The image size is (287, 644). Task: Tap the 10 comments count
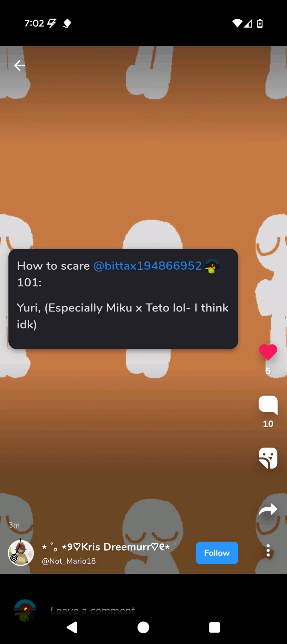tap(268, 424)
